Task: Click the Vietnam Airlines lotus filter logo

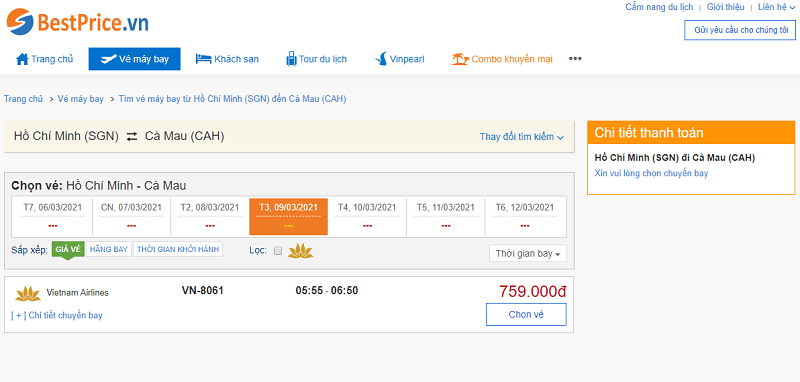Action: [x=301, y=250]
